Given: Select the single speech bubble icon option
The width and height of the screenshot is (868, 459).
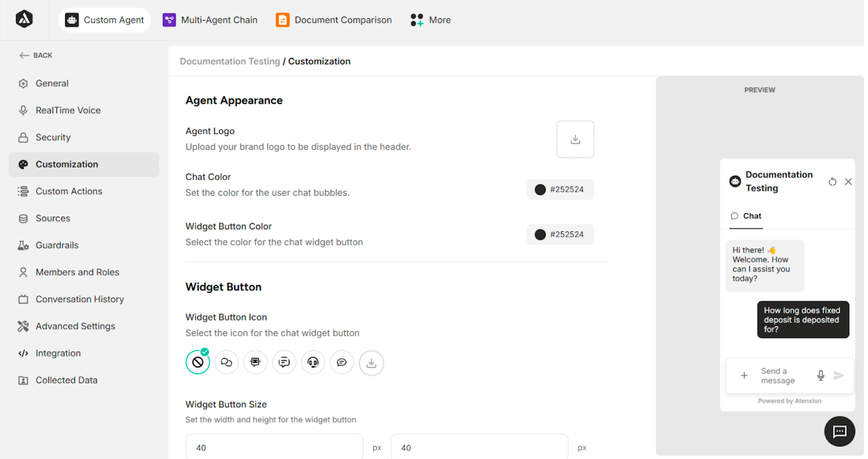Looking at the screenshot, I should (x=342, y=362).
